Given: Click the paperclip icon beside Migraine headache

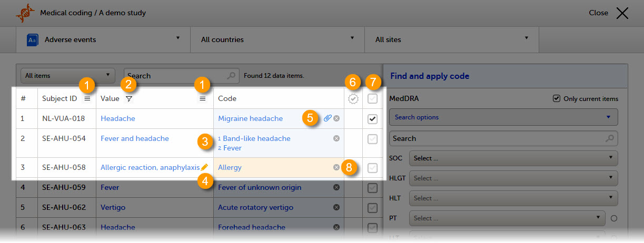Looking at the screenshot, I should [328, 118].
